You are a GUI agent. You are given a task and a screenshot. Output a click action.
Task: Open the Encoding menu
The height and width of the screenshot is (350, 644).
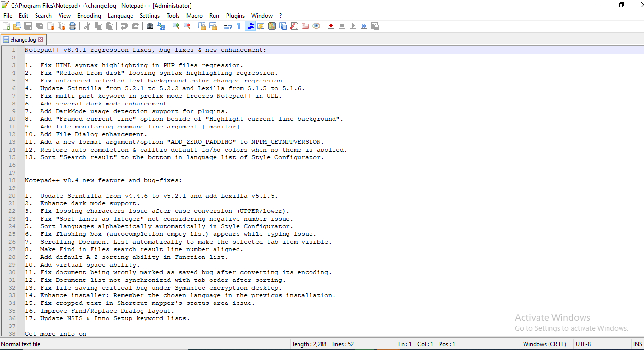89,15
